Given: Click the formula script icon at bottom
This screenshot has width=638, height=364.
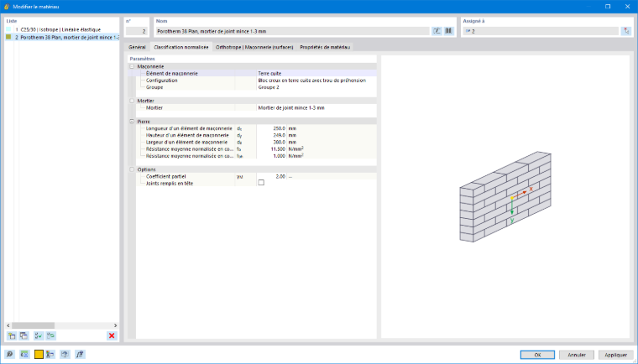Looking at the screenshot, I should pos(80,354).
